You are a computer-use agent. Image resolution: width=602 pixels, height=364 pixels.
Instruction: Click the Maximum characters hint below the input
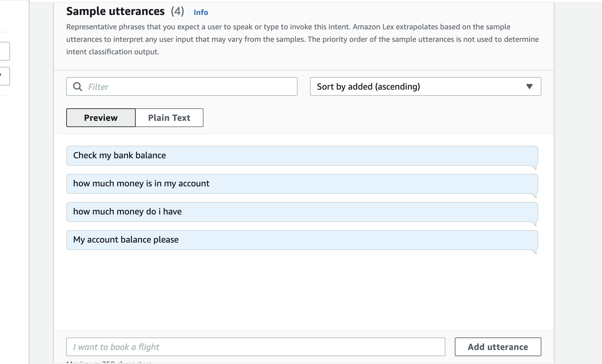point(109,362)
